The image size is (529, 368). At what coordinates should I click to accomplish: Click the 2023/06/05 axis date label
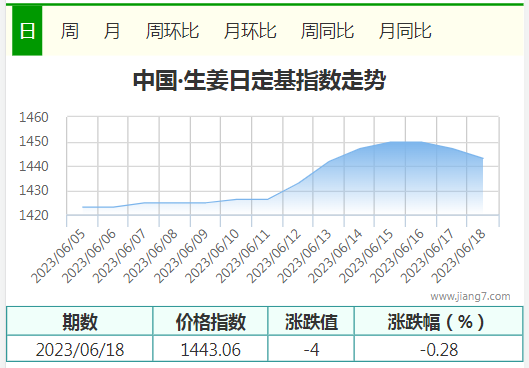(59, 256)
